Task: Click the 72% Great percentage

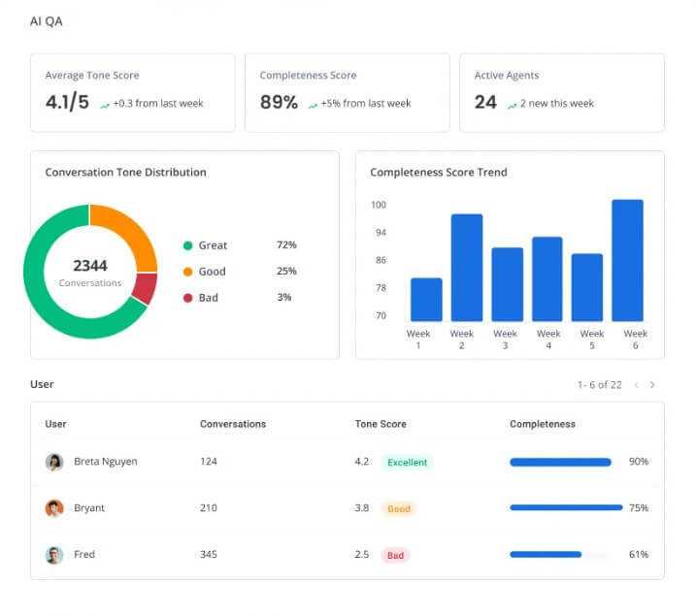Action: coord(286,244)
